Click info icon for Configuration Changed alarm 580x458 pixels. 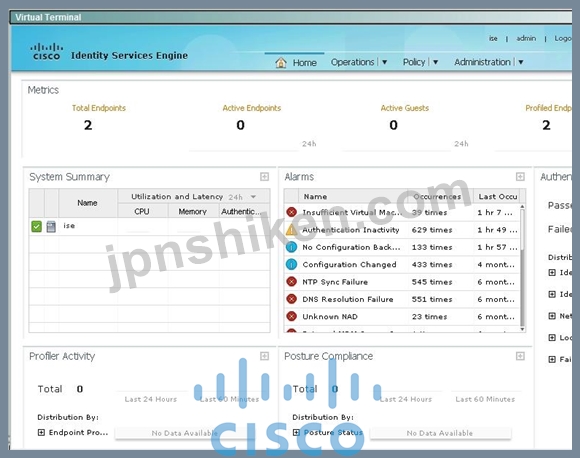pyautogui.click(x=291, y=264)
